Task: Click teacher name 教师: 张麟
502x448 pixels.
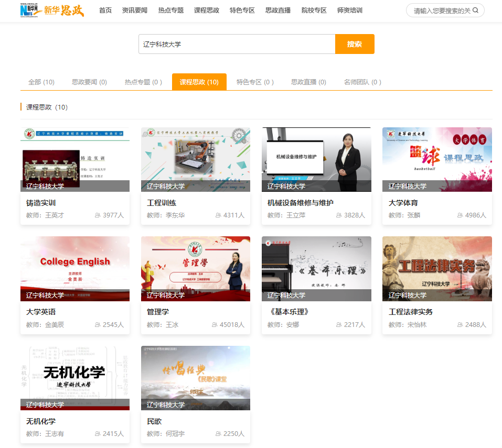Action: [404, 215]
